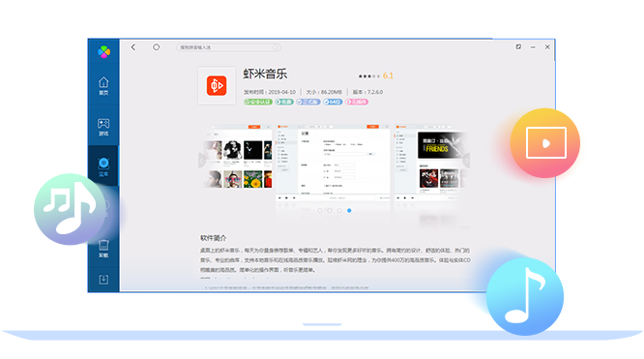Minimize the app store window

click(x=533, y=47)
